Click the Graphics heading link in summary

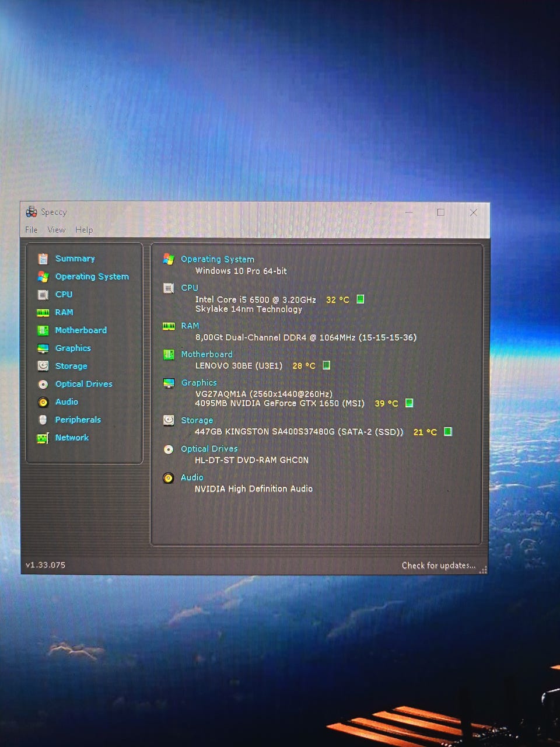coord(199,383)
